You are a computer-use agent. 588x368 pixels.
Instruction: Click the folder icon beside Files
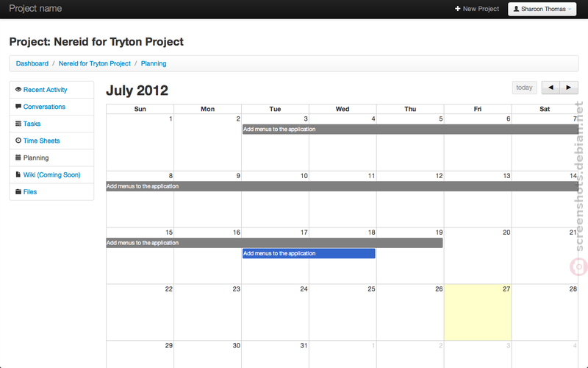(18, 191)
